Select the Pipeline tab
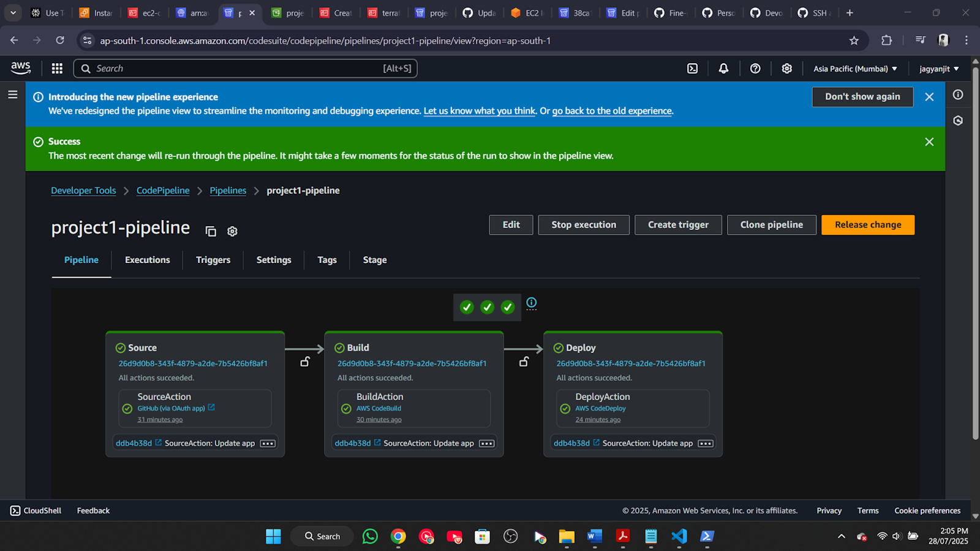Screen dimensions: 980x551 (81, 260)
